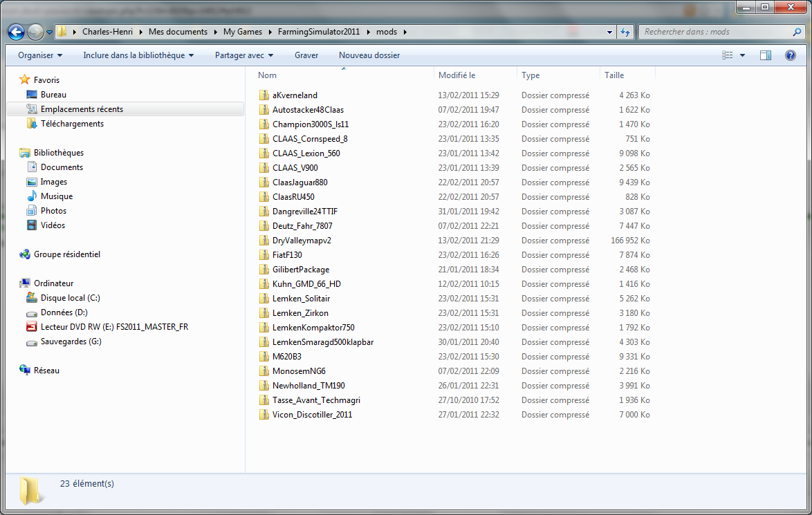
Task: Select the Musique library icon
Action: click(x=32, y=196)
